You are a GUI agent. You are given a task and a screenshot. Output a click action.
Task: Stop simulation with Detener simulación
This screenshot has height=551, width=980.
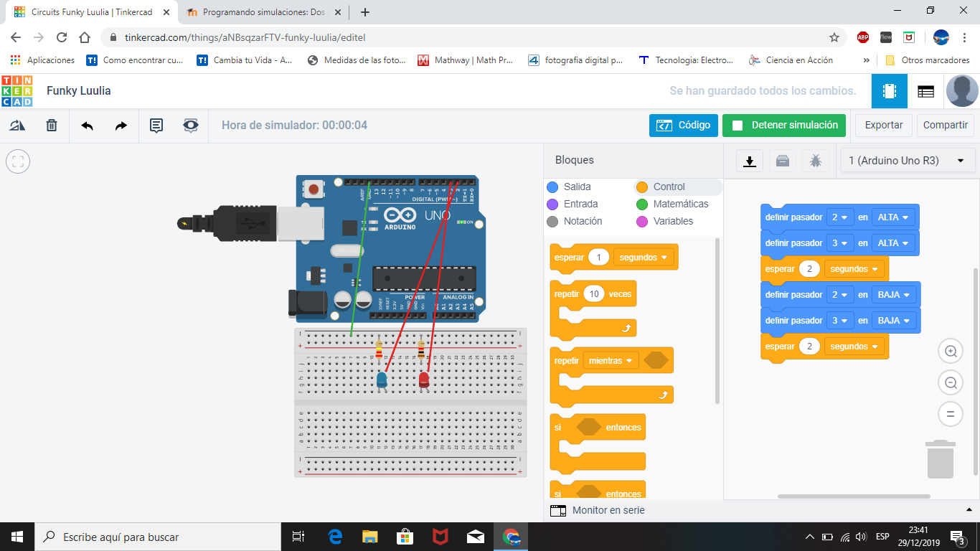coord(784,125)
